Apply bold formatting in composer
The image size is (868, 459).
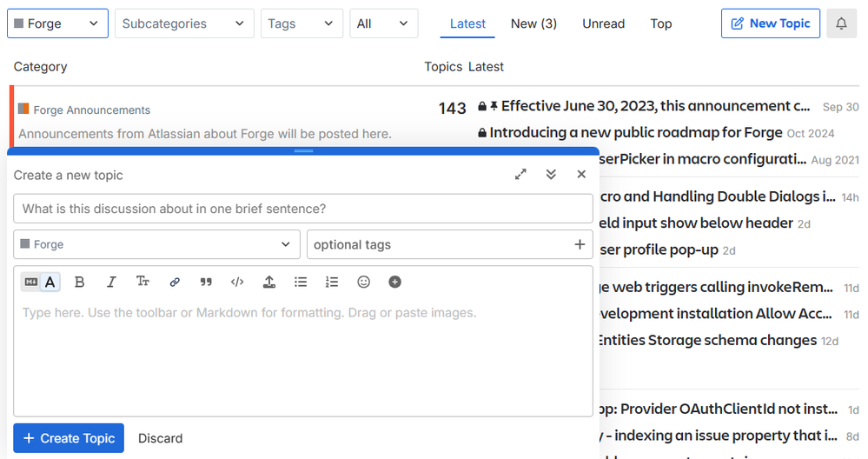(79, 282)
